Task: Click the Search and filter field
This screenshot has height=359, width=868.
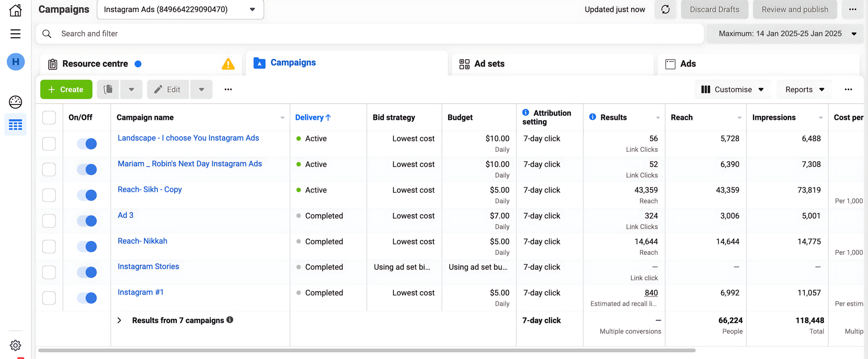Action: coord(370,34)
